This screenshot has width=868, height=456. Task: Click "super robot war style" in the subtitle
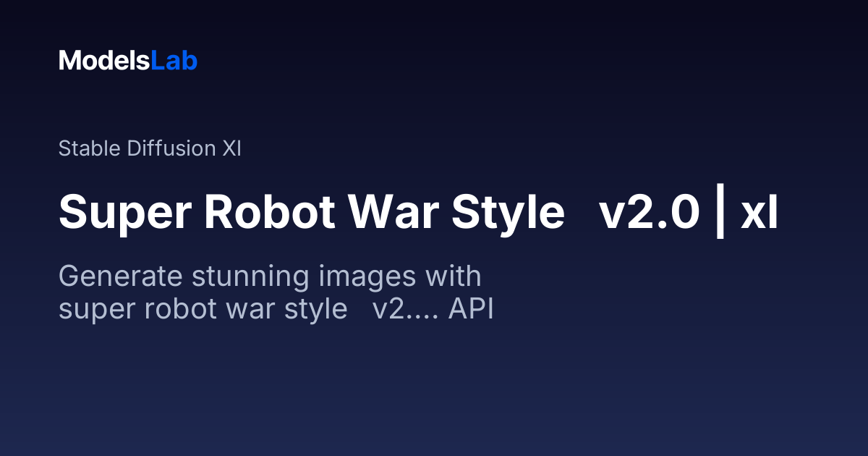click(203, 309)
